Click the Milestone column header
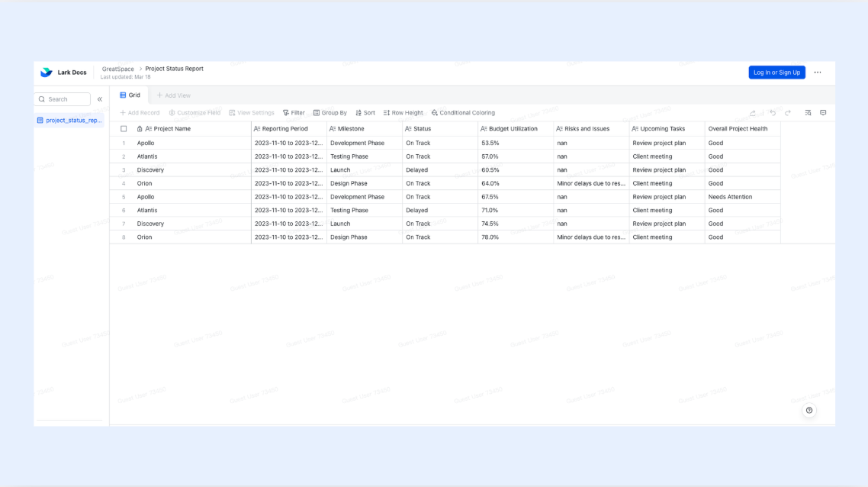 click(365, 128)
